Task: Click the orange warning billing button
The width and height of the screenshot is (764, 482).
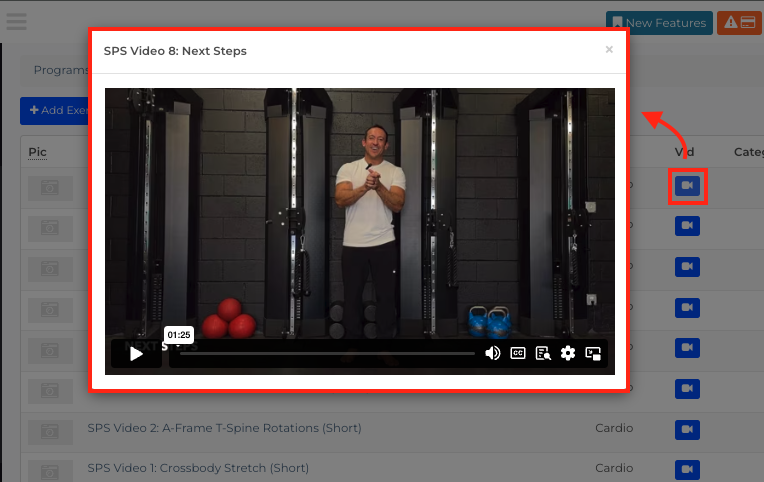Action: 739,23
